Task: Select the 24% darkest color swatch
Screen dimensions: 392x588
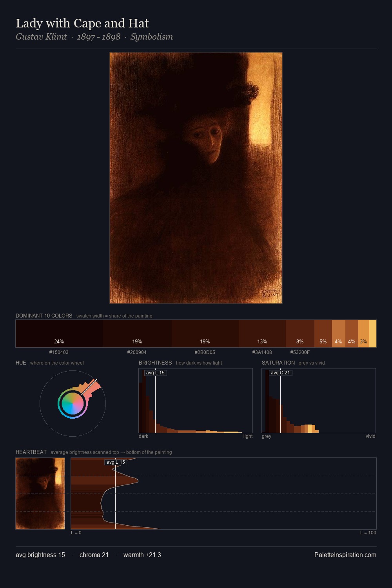Action: (x=59, y=334)
